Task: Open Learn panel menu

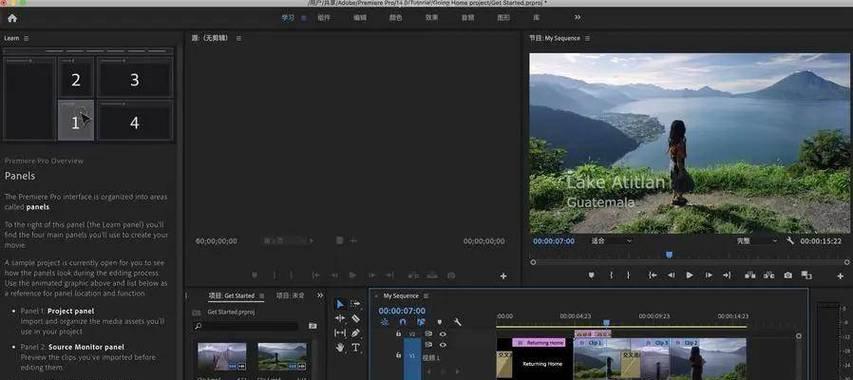Action: tap(26, 38)
